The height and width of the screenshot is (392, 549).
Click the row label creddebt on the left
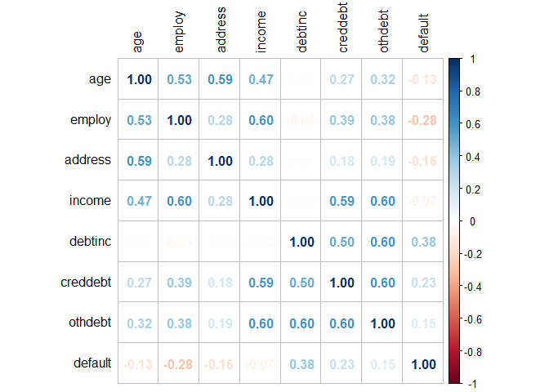click(85, 282)
